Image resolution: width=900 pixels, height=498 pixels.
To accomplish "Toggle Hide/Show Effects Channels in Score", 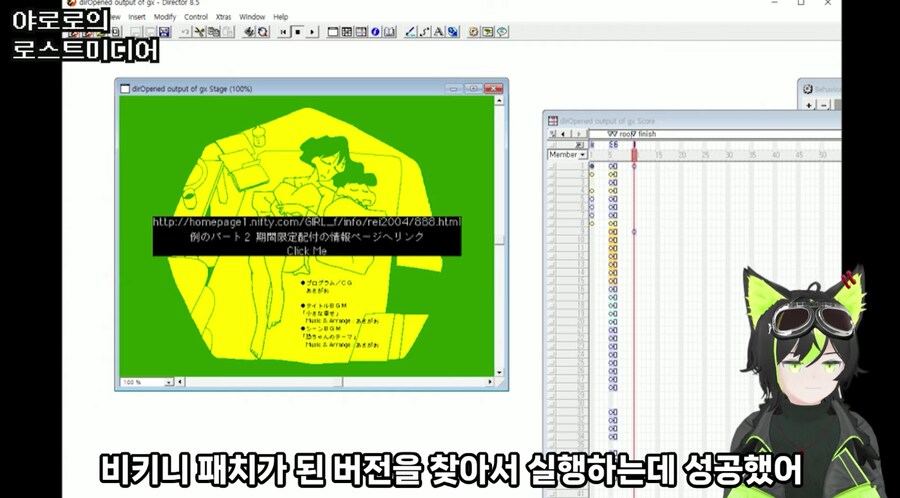I will [579, 145].
